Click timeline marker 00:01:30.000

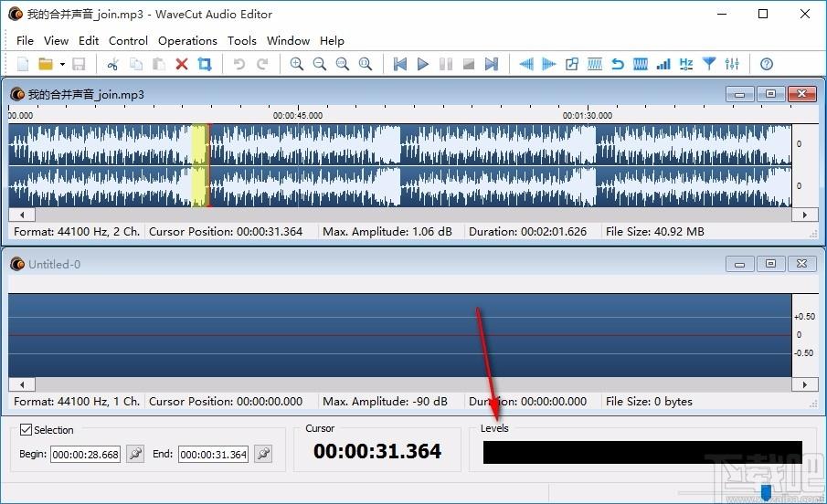pos(587,115)
